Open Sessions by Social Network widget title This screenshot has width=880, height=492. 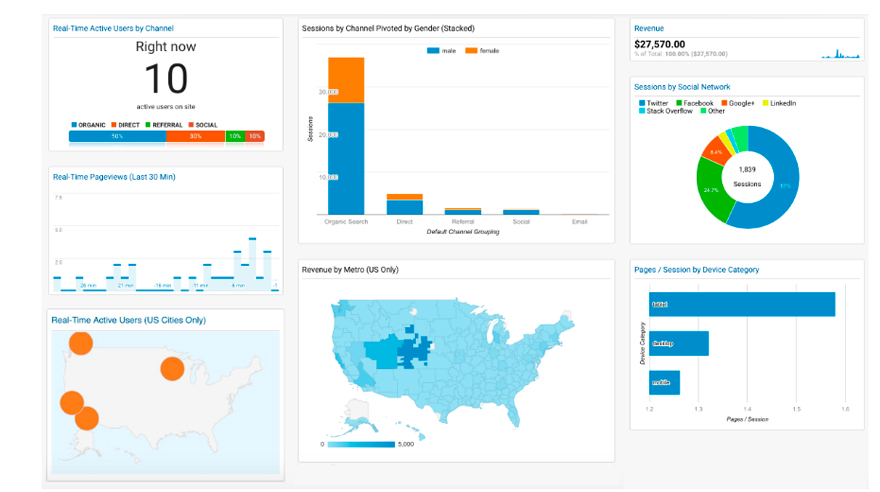pos(682,87)
